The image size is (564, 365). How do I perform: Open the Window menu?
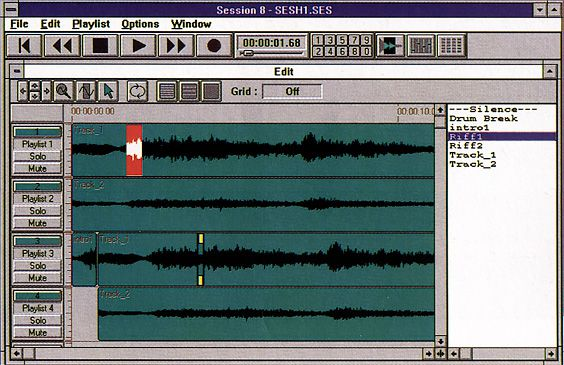pos(191,24)
